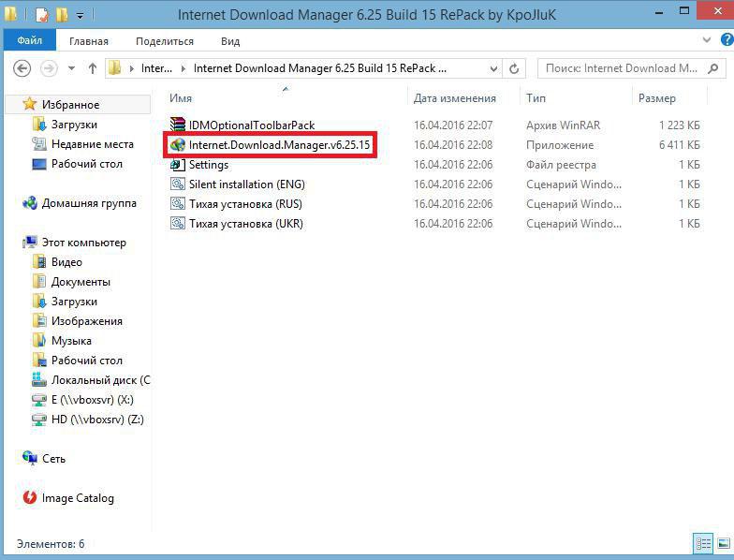The image size is (734, 560).
Task: Open Локальный диск (C drive
Action: [100, 380]
